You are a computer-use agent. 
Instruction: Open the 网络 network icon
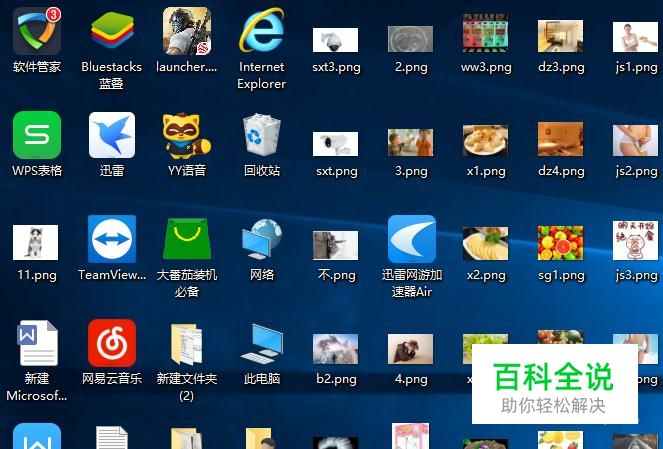(262, 239)
